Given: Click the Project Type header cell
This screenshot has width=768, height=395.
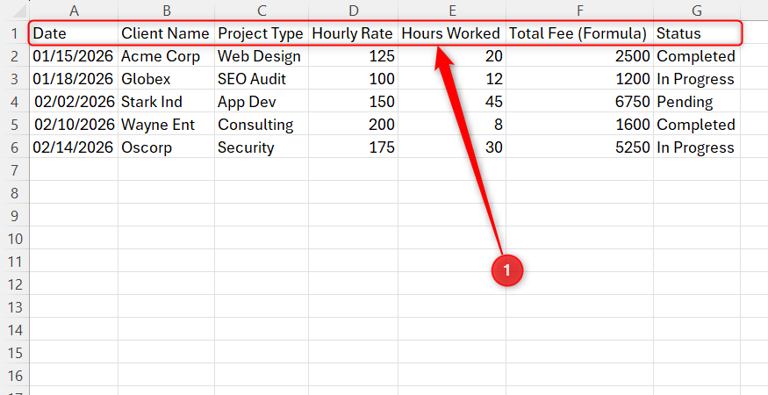Looking at the screenshot, I should tap(262, 33).
